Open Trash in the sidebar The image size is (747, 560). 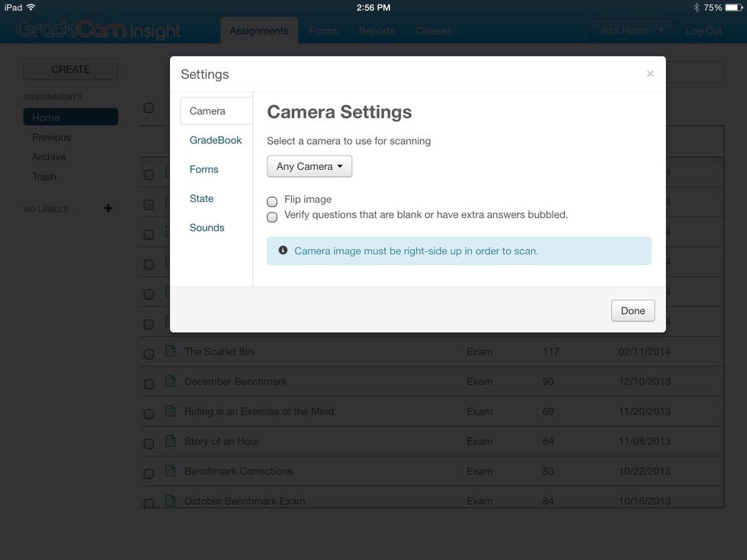44,176
